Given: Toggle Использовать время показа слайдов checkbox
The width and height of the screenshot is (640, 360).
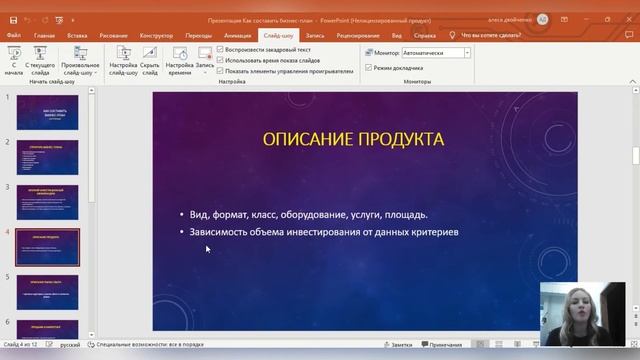Looking at the screenshot, I should coord(220,60).
